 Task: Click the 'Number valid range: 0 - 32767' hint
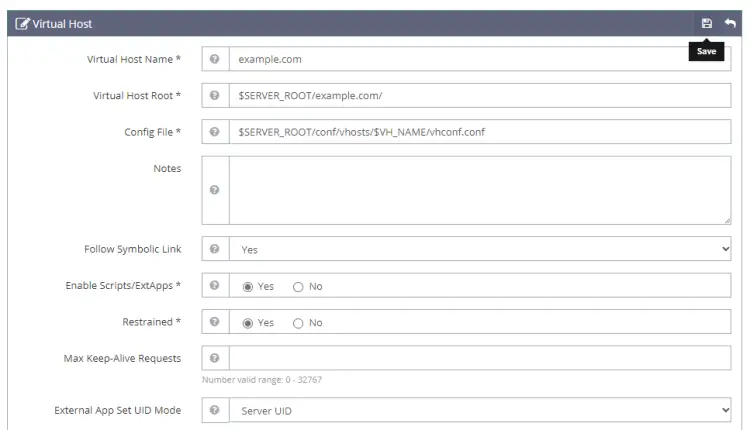coord(262,380)
